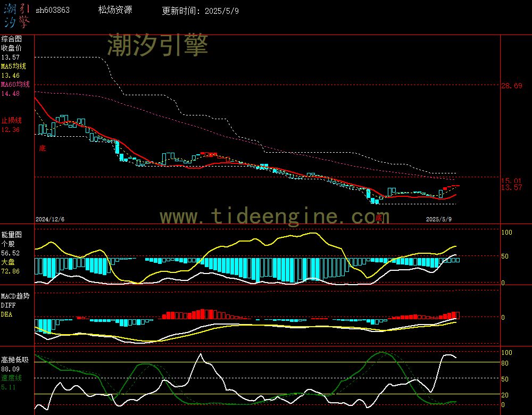Click the red 底 marker near the April low
The width and height of the screenshot is (532, 415).
[x=379, y=218]
